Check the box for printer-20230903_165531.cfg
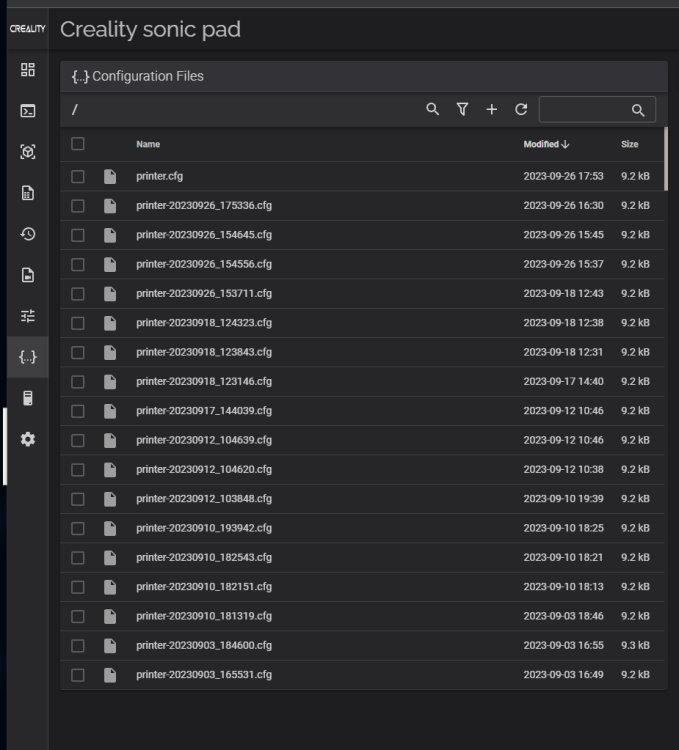The image size is (679, 750). 78,675
